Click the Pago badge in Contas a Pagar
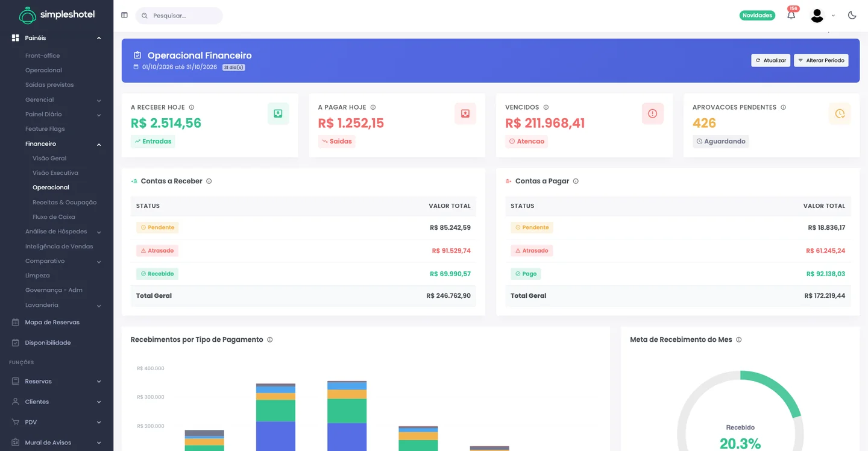Screen dimensions: 868x451 click(x=526, y=274)
